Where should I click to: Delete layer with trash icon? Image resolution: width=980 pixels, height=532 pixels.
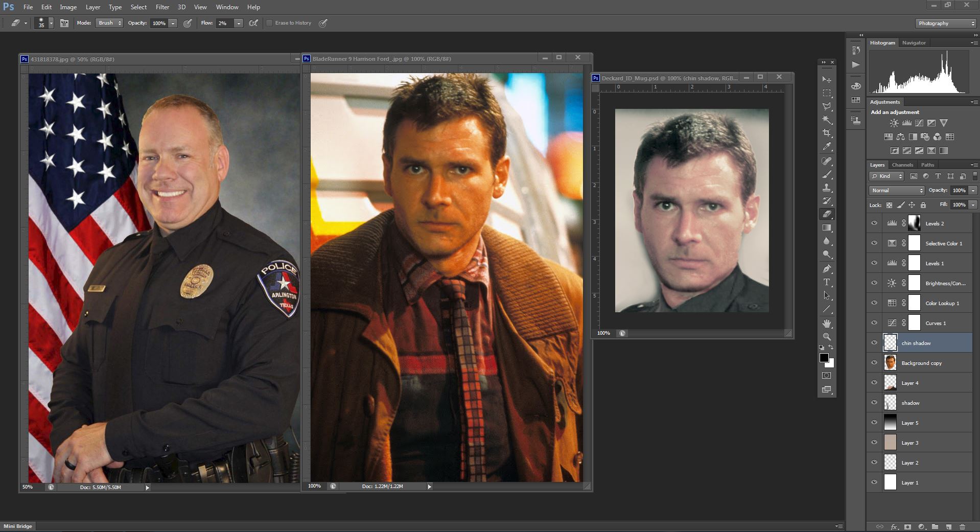[x=962, y=526]
